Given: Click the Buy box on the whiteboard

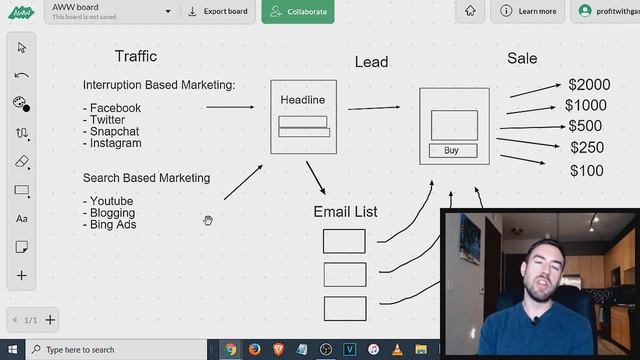Looking at the screenshot, I should 453,151.
